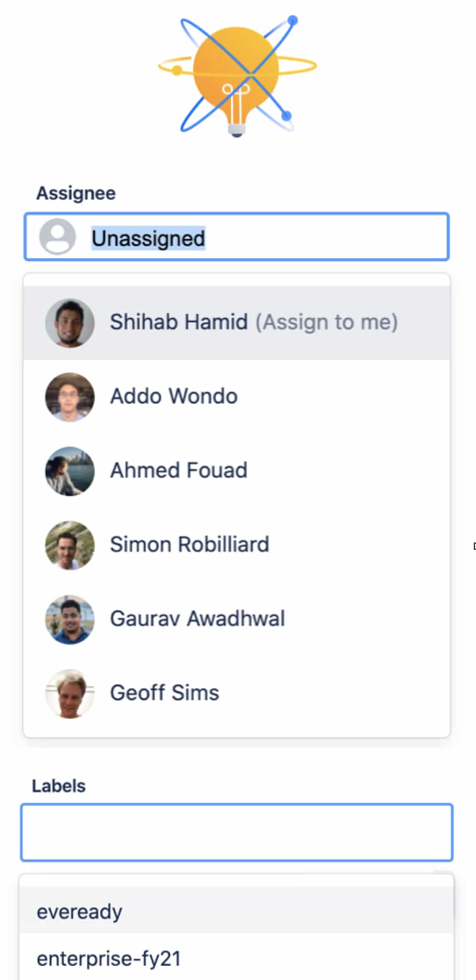The width and height of the screenshot is (476, 980).
Task: Select the eveready label option
Action: pos(80,911)
